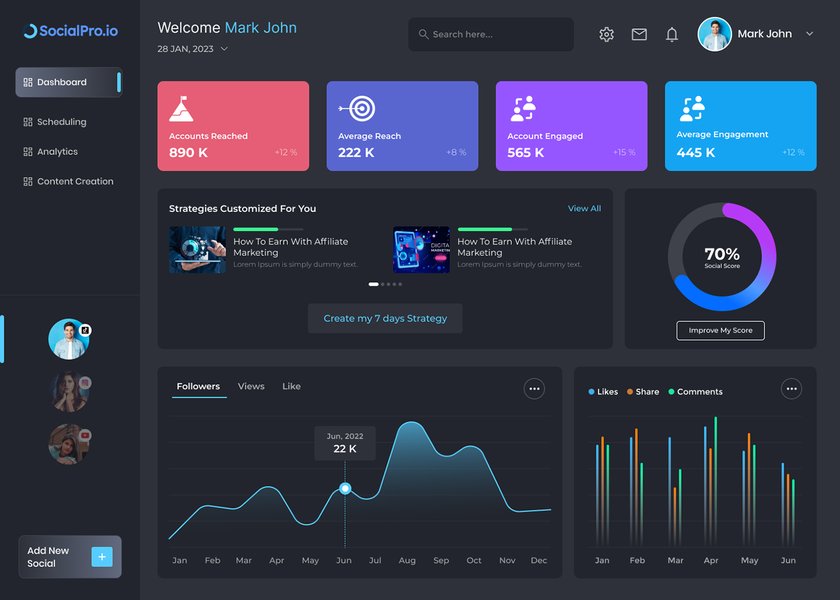
Task: Click the Average Reach target icon
Action: click(357, 109)
